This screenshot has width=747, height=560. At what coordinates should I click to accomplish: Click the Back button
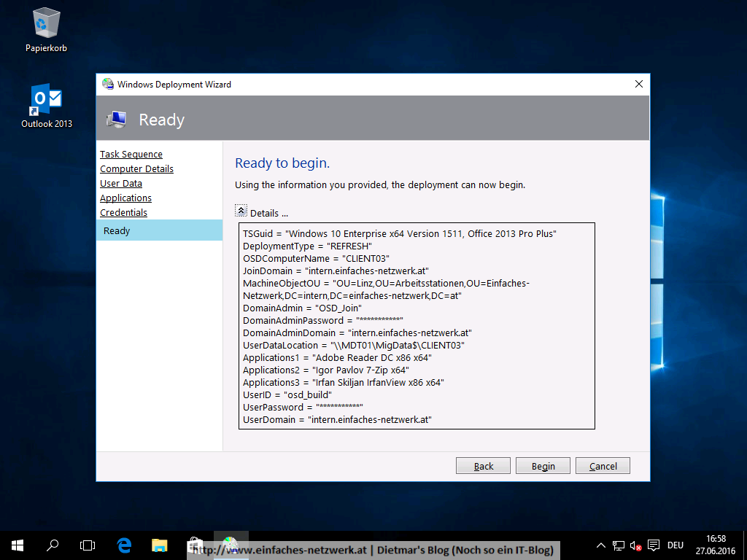(x=483, y=466)
